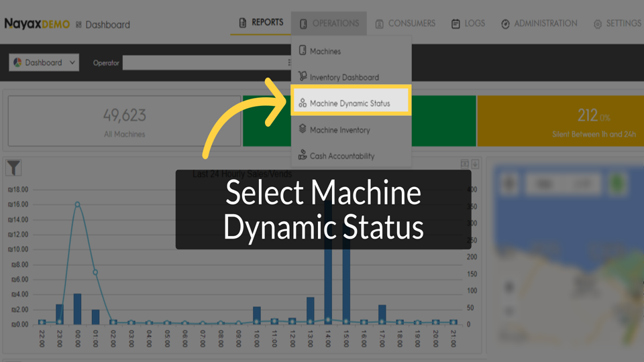Click the 22:00 time axis label
This screenshot has height=362, width=644.
pyautogui.click(x=42, y=338)
